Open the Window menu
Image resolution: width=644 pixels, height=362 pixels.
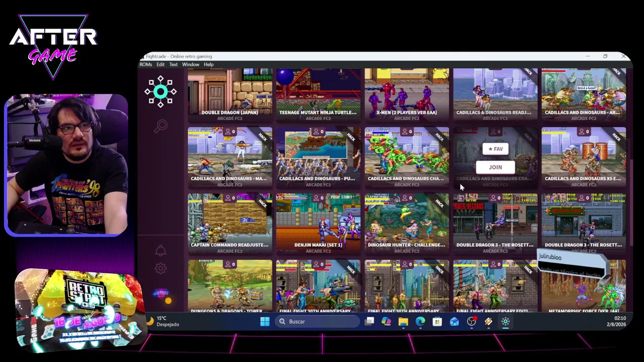[191, 64]
